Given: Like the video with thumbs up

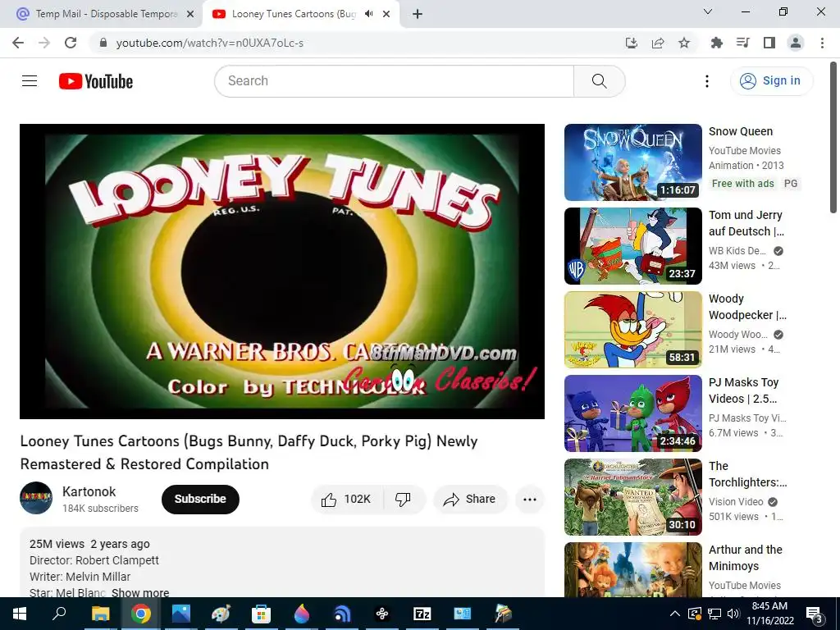Looking at the screenshot, I should (347, 500).
